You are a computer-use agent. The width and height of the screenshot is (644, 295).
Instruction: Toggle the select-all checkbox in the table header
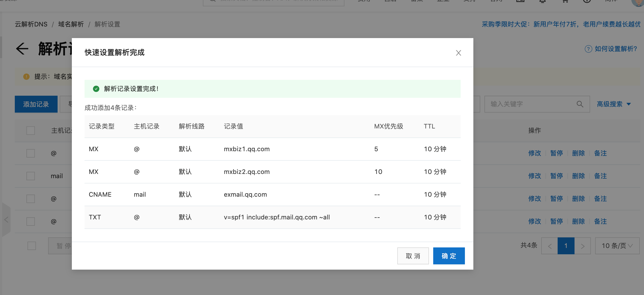pyautogui.click(x=31, y=131)
